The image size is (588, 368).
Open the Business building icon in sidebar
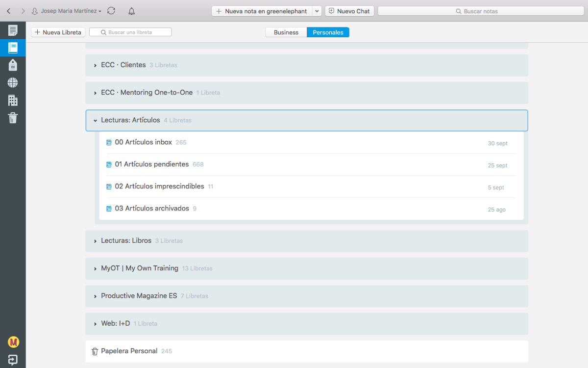click(x=13, y=100)
